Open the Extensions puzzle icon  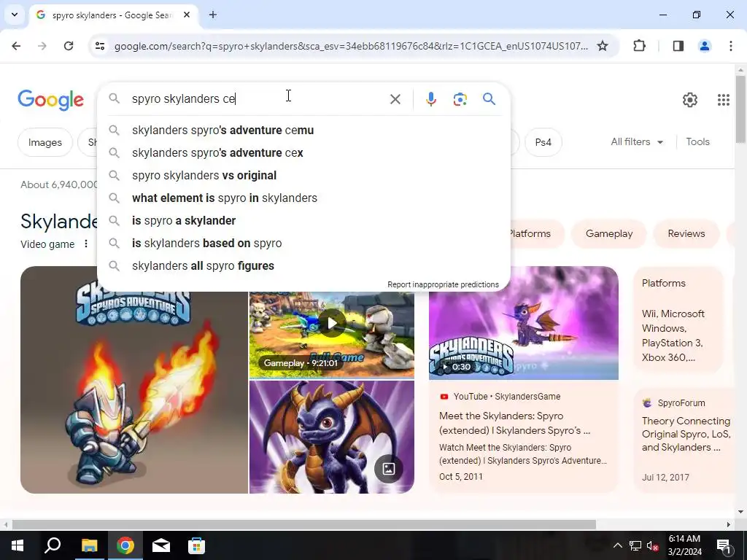[x=639, y=46]
